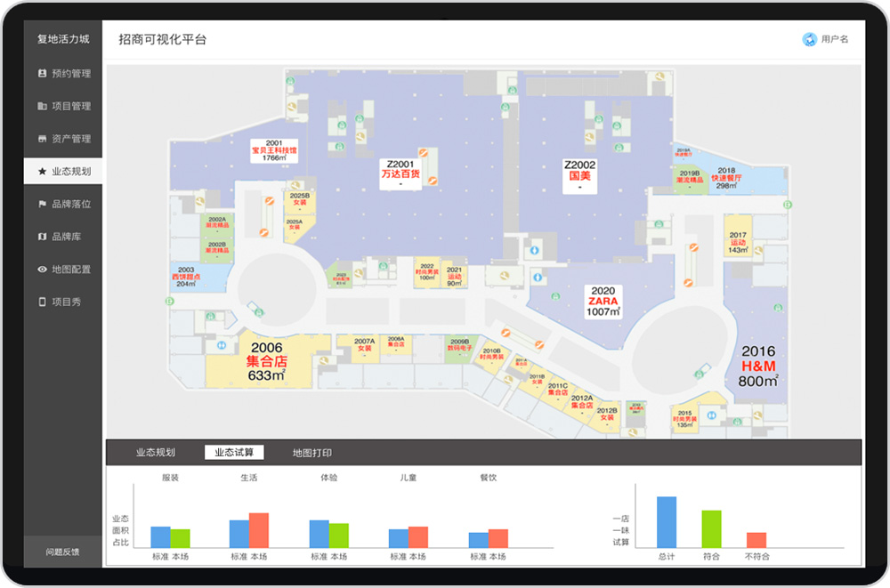Click the flag icon beside 品牌落位
The height and width of the screenshot is (588, 890).
tap(42, 205)
